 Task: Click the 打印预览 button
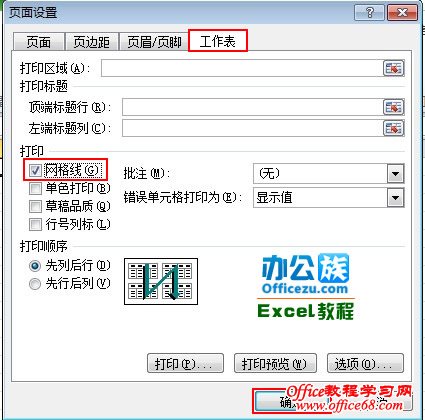coord(275,363)
